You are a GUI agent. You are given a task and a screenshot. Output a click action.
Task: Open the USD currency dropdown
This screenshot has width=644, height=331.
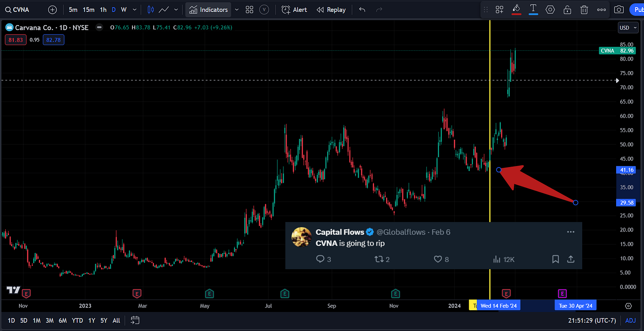click(x=628, y=28)
